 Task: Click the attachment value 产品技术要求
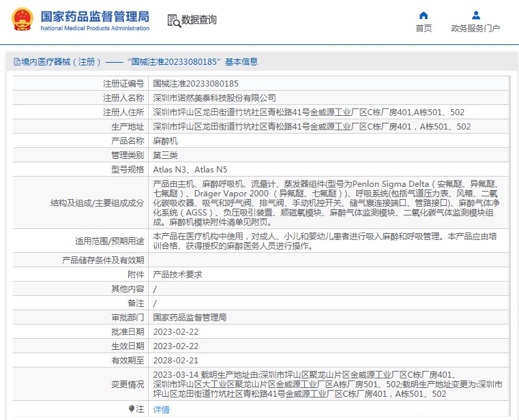(x=177, y=274)
